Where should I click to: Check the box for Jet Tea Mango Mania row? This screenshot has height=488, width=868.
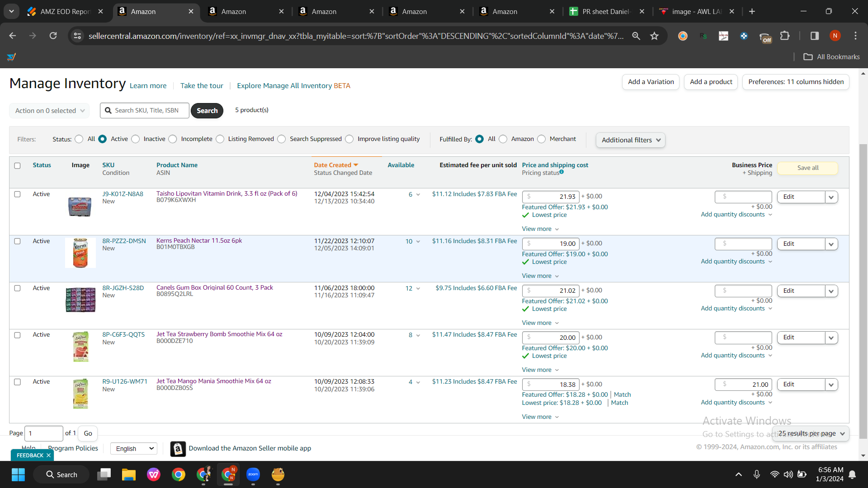17,382
